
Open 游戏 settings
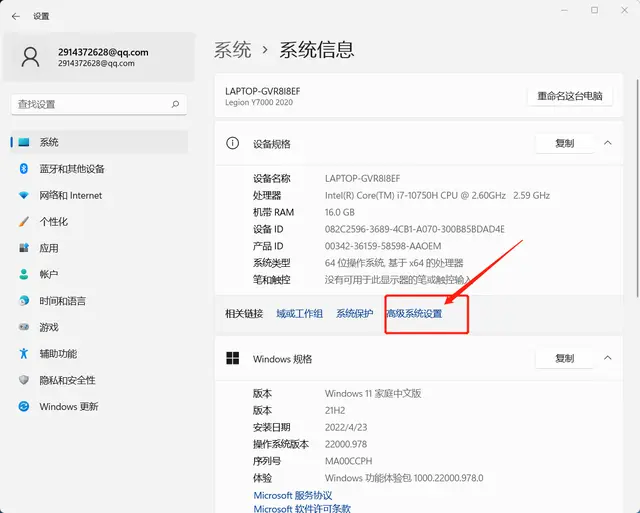pyautogui.click(x=99, y=327)
